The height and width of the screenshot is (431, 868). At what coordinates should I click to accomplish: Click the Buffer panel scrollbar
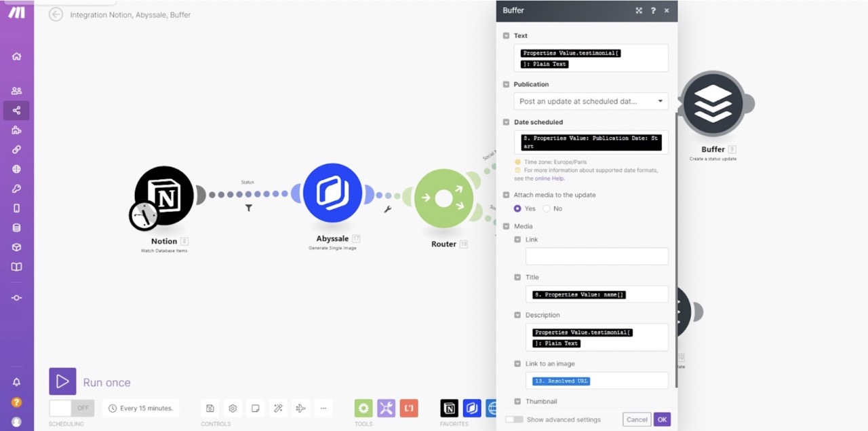click(676, 249)
